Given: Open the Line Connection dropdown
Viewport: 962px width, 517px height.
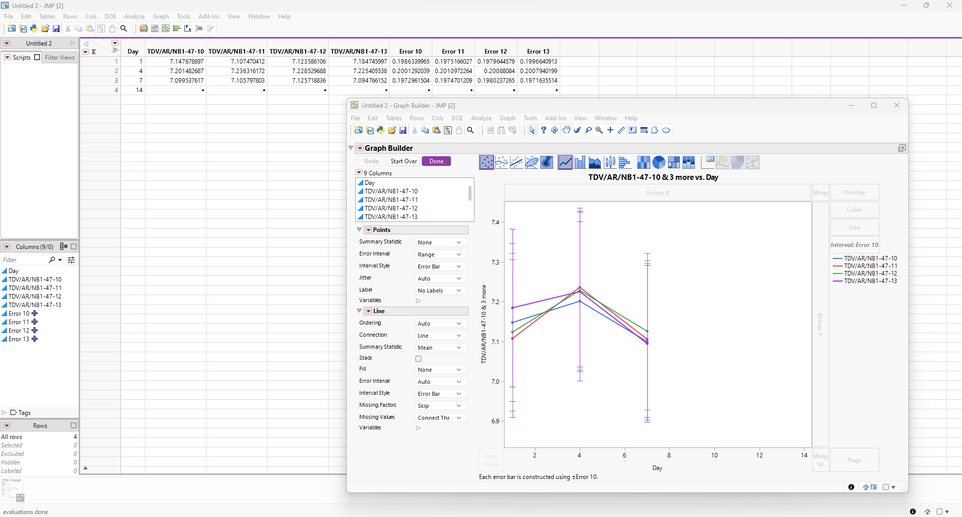Looking at the screenshot, I should [x=440, y=335].
